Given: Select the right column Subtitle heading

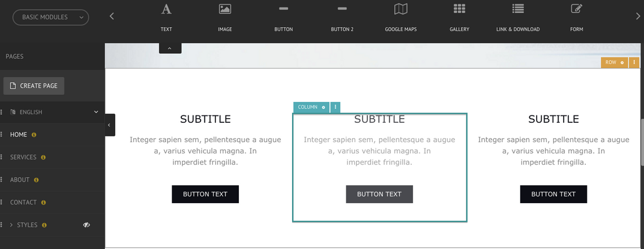Looking at the screenshot, I should pos(554,119).
